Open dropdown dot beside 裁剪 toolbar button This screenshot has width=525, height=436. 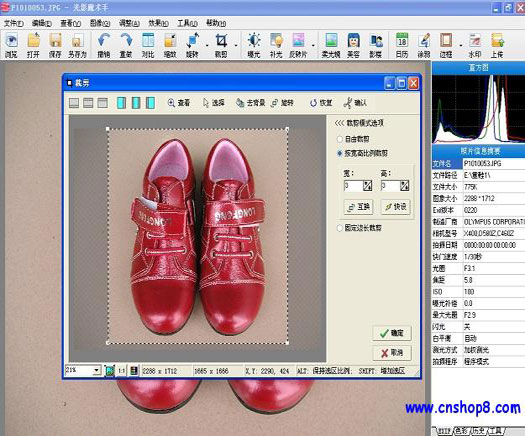click(x=236, y=45)
